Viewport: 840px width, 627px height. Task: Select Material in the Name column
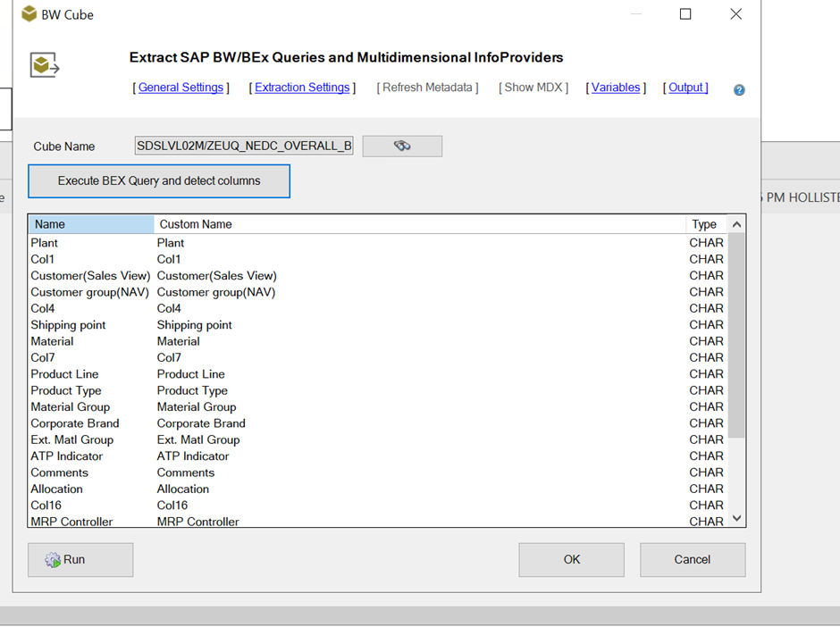click(x=52, y=341)
